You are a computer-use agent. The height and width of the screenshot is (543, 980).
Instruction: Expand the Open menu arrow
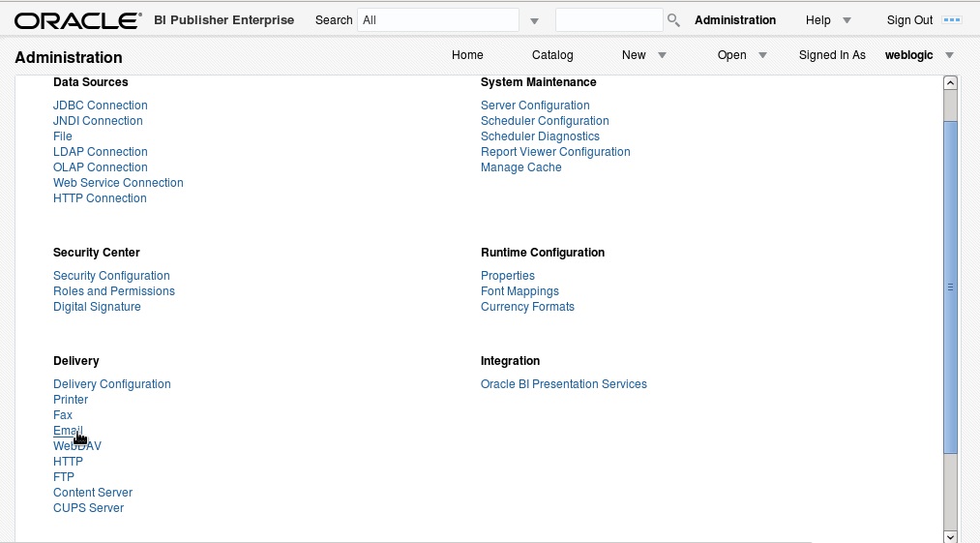(762, 55)
